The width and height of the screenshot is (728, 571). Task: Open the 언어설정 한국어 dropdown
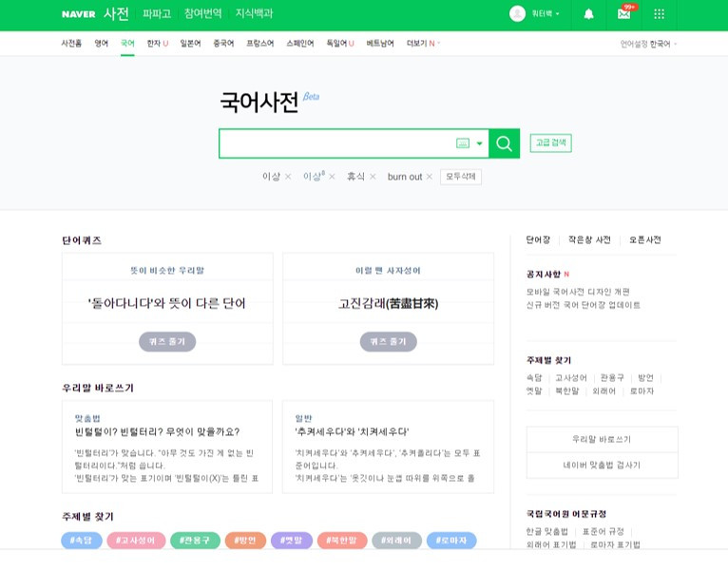point(648,44)
